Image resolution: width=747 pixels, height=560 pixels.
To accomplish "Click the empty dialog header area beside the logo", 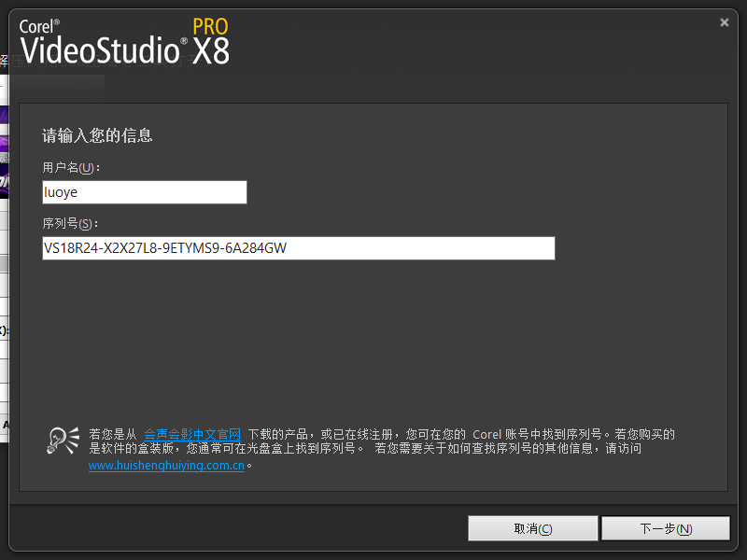I will (x=467, y=42).
